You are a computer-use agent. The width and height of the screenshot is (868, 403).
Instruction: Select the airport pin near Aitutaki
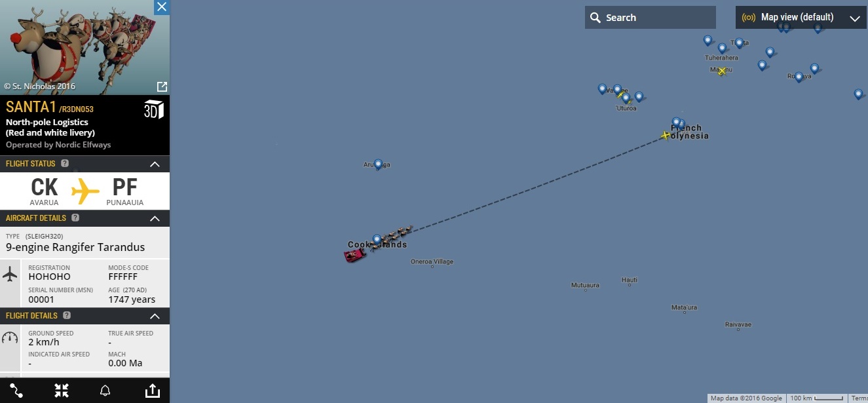(x=377, y=164)
